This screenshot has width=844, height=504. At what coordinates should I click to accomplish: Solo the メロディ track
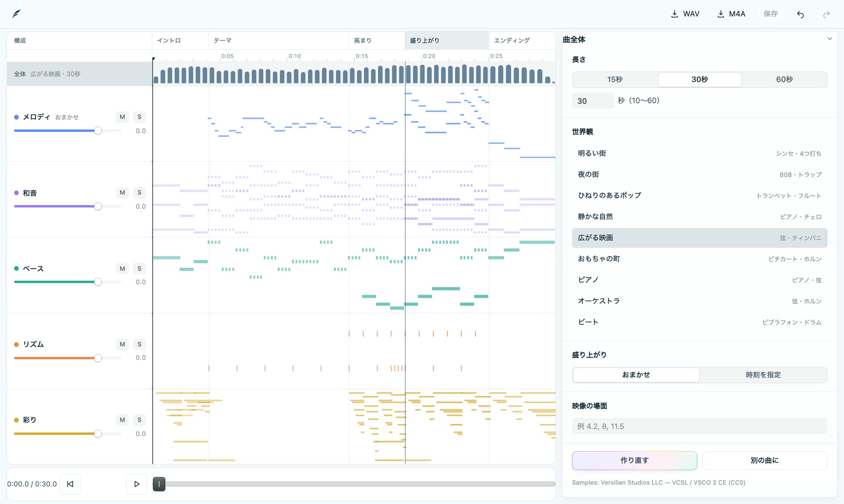click(139, 117)
